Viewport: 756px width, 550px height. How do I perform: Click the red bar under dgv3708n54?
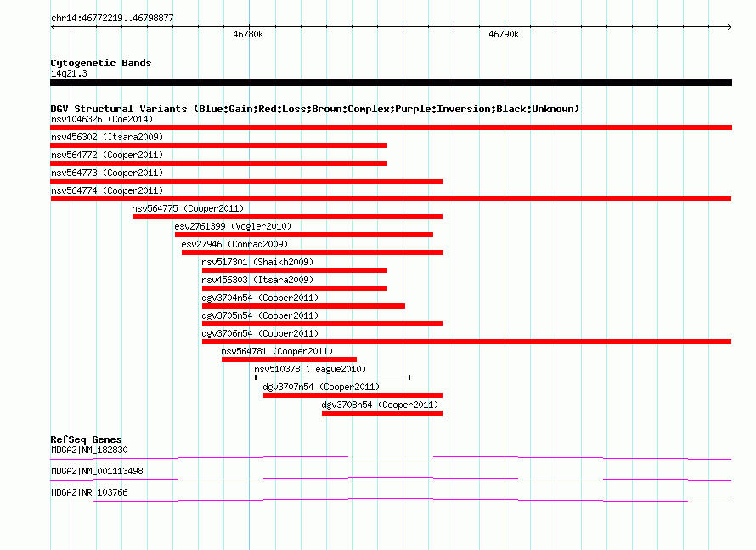[x=382, y=413]
